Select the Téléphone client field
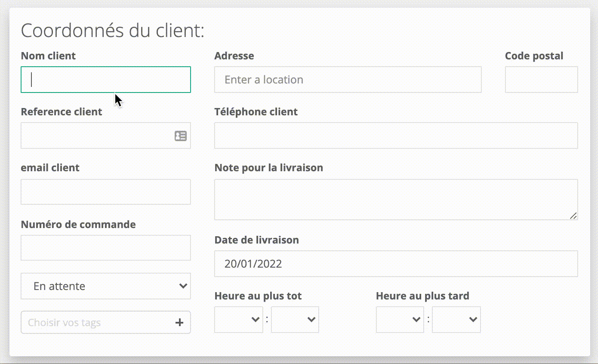Screen dimensions: 598x364 click(x=396, y=136)
